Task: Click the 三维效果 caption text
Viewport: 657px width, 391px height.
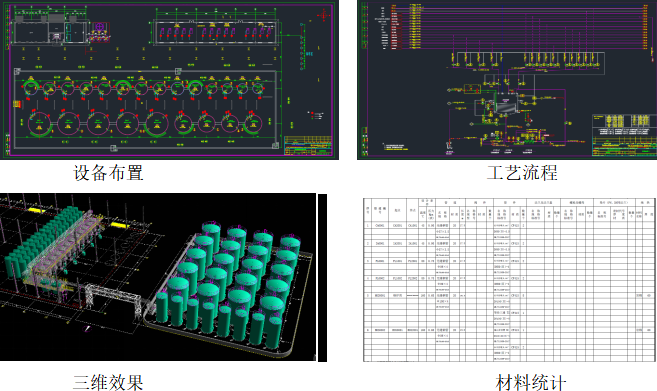Action: click(109, 382)
